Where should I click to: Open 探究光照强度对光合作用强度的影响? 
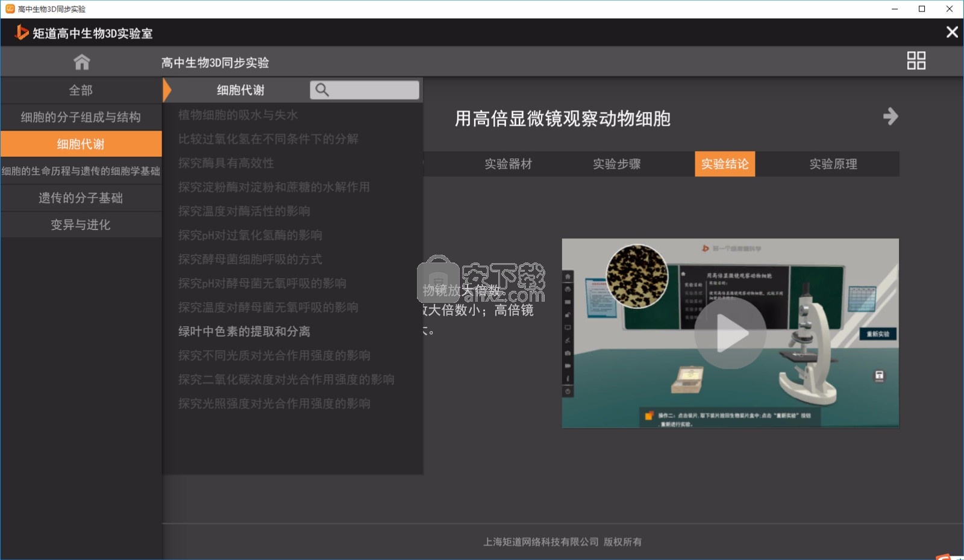[x=274, y=404]
